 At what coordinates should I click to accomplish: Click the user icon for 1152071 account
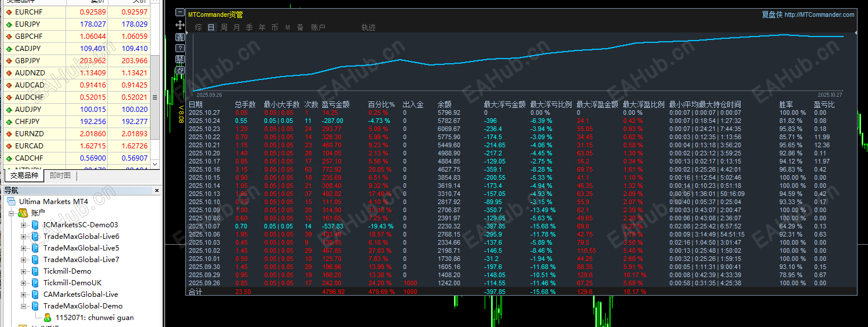pos(47,318)
